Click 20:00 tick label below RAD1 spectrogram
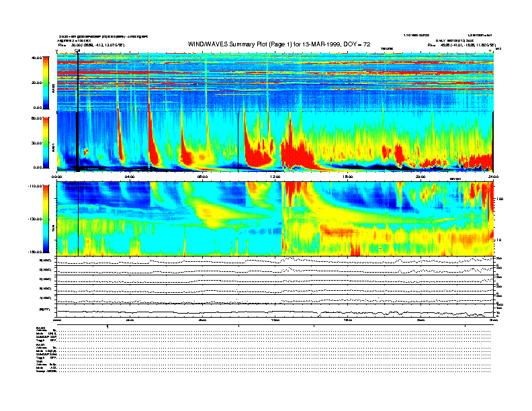The height and width of the screenshot is (411, 532). click(x=420, y=177)
